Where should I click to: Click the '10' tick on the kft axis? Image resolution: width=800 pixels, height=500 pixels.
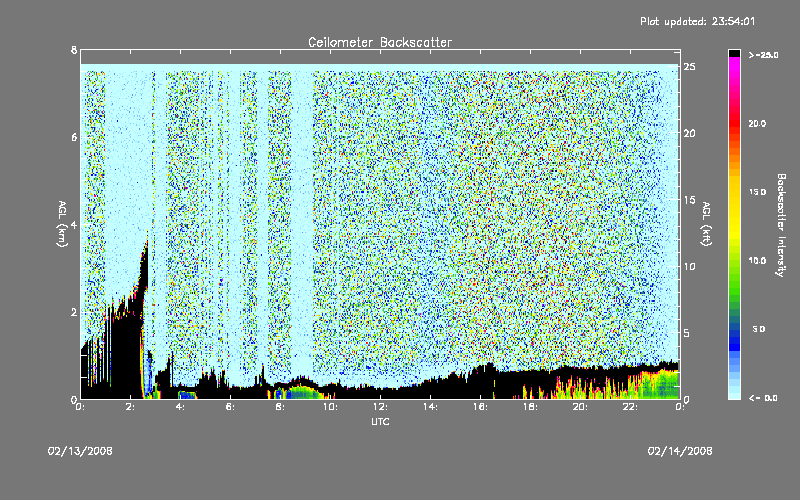point(690,266)
